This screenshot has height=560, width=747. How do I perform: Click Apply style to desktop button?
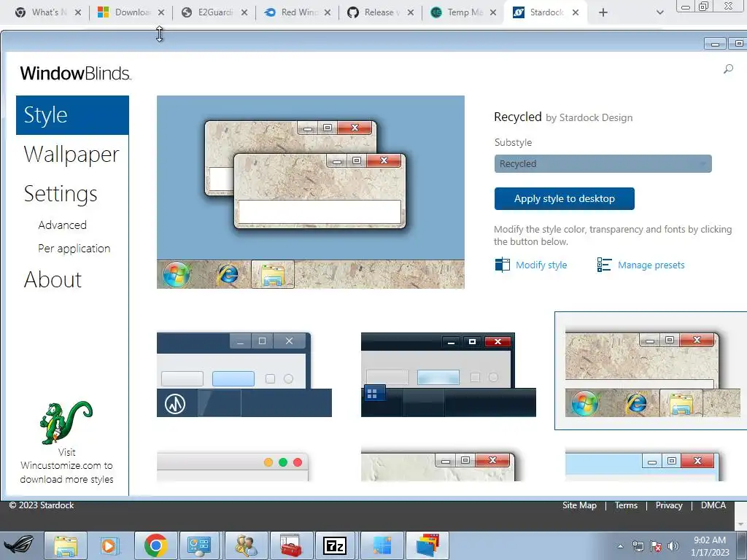coord(564,198)
